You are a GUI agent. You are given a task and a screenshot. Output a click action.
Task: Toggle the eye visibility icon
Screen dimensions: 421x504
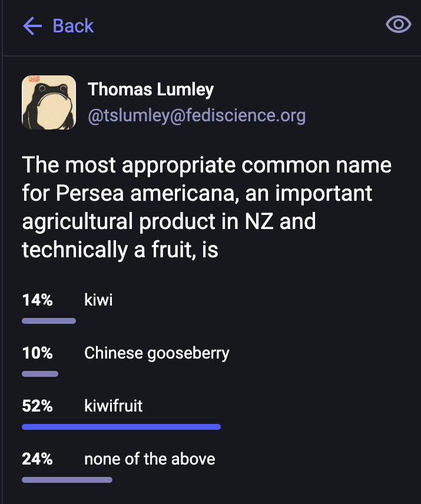coord(398,25)
